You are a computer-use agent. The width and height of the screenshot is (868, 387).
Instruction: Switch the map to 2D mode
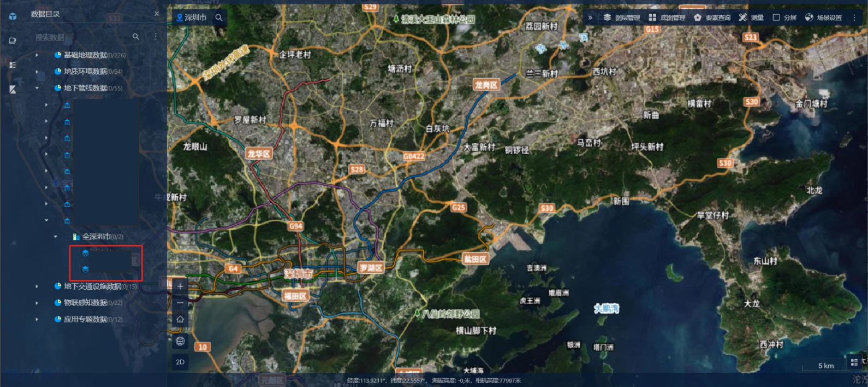[180, 362]
